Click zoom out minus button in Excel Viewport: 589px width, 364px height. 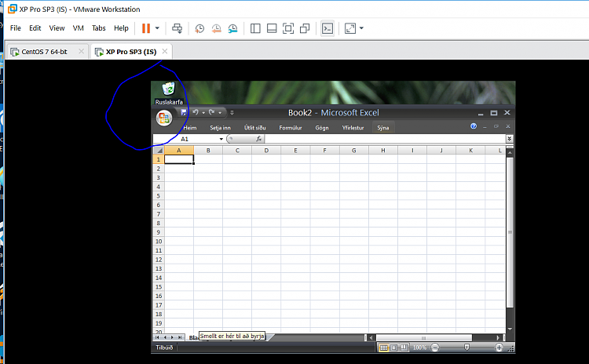click(x=434, y=348)
